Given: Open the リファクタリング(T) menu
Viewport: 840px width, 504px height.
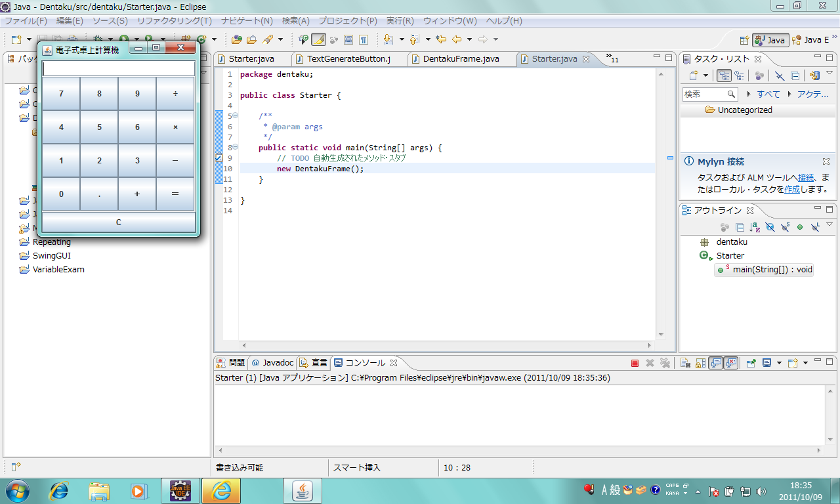Looking at the screenshot, I should click(x=174, y=21).
